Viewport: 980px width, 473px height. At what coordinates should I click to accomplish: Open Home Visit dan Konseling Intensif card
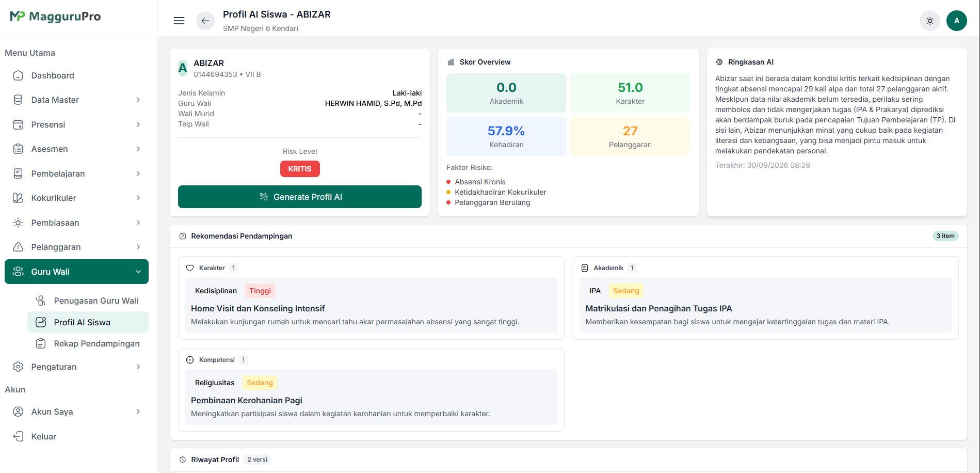(371, 305)
